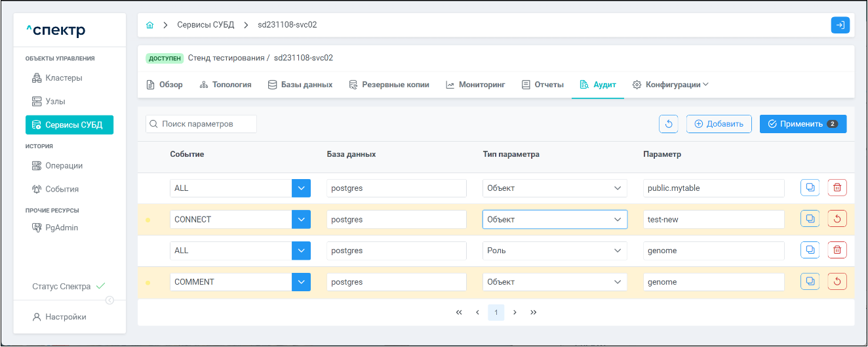
Task: Click the Сервисы СУБД breadcrumb link
Action: coord(205,25)
